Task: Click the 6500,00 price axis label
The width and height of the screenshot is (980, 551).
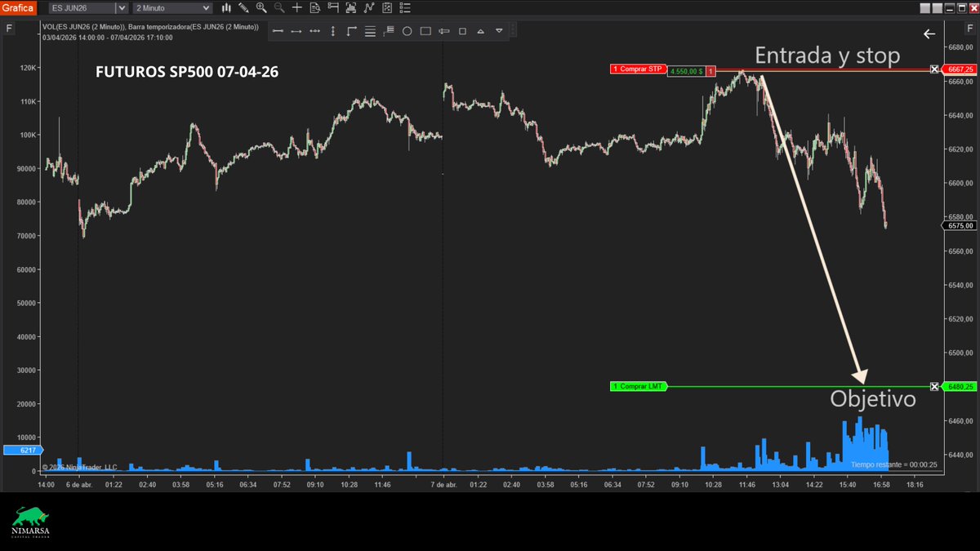Action: (959, 353)
